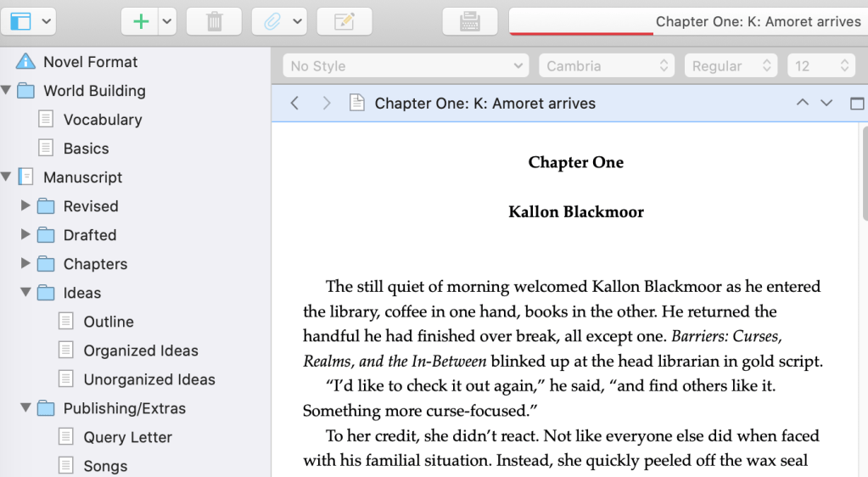Screen dimensions: 868x477
Task: Select Novel Format in the binder
Action: [90, 62]
